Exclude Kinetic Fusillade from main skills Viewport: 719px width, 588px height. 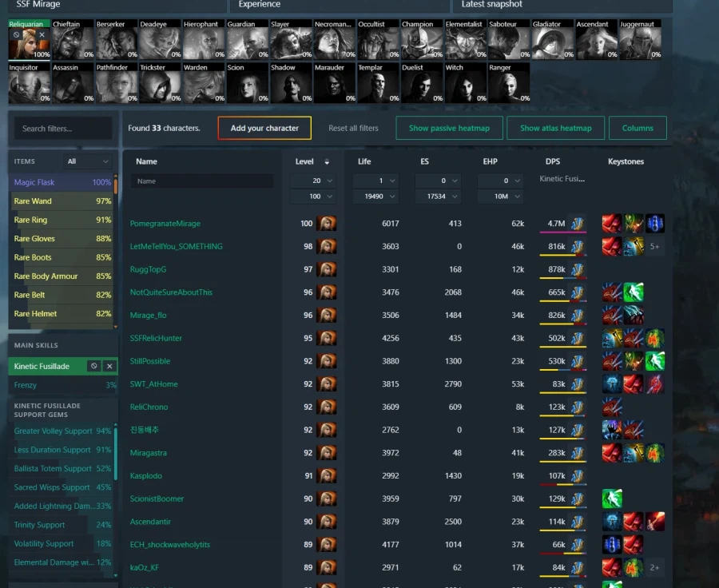pos(93,366)
